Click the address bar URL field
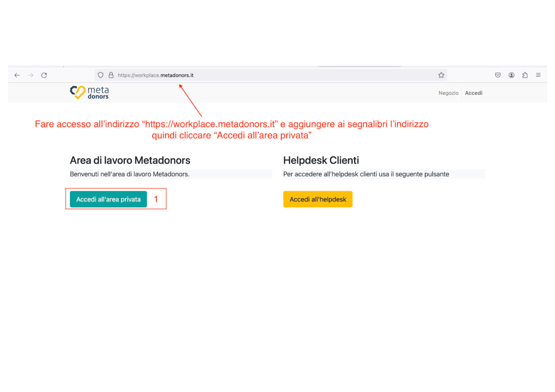 pyautogui.click(x=271, y=75)
